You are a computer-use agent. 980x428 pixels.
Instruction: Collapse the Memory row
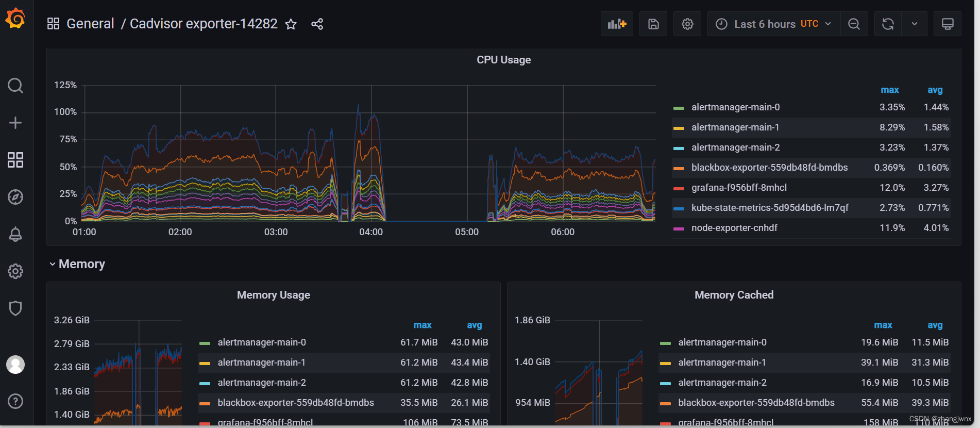[x=77, y=264]
